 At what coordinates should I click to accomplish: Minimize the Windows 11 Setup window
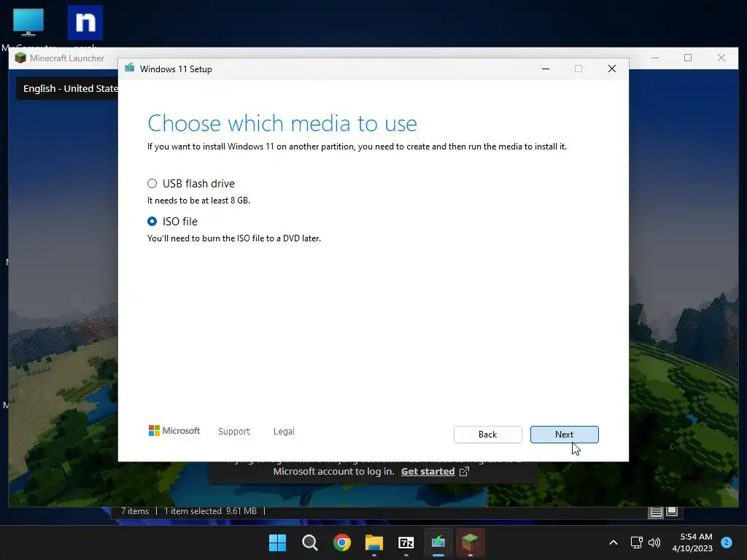546,69
